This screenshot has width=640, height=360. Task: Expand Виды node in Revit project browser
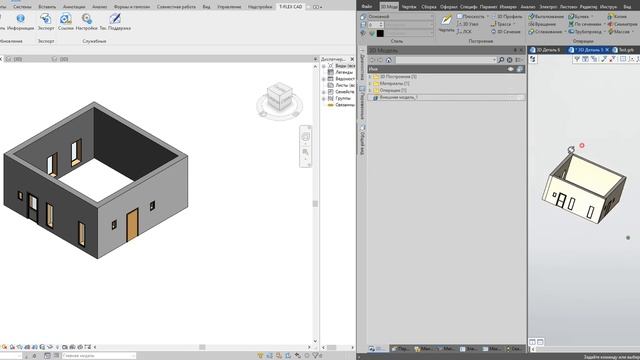pyautogui.click(x=324, y=66)
